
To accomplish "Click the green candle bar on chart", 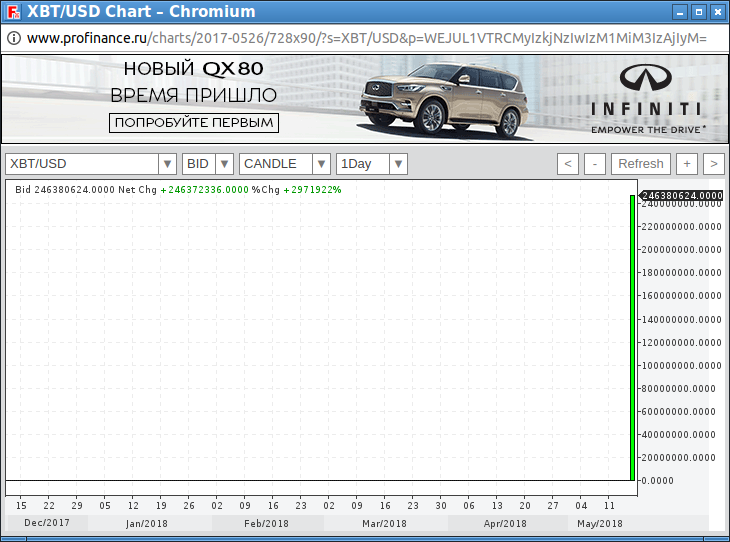I will click(x=632, y=338).
